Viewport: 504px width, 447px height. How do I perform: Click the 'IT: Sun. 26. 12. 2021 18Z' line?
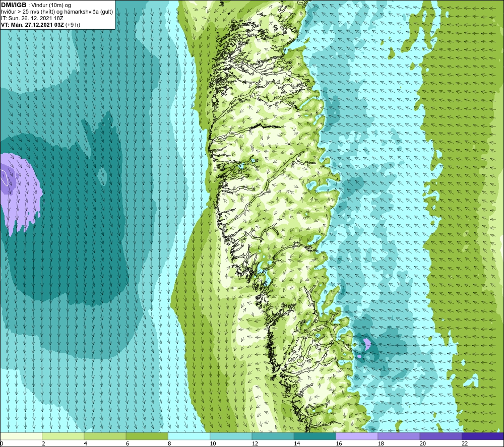32,18
